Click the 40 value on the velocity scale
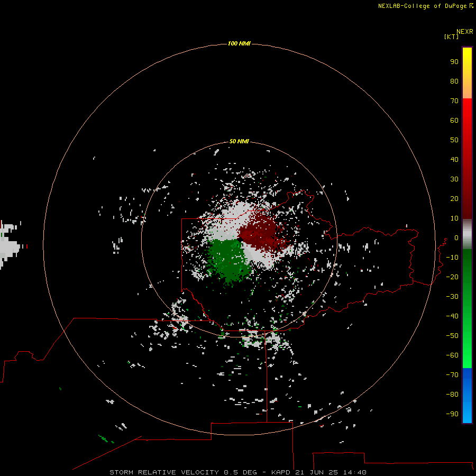The height and width of the screenshot is (476, 476). click(454, 159)
